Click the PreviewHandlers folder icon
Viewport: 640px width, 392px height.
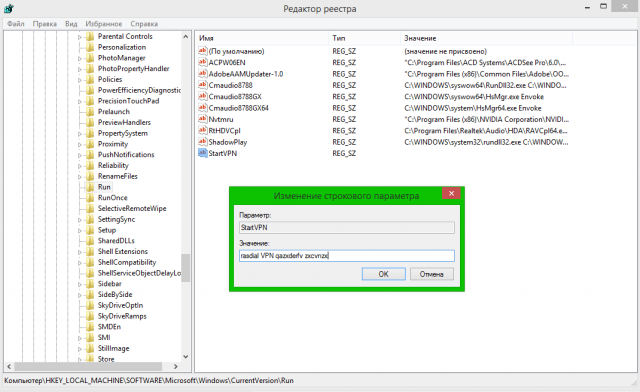pyautogui.click(x=90, y=122)
